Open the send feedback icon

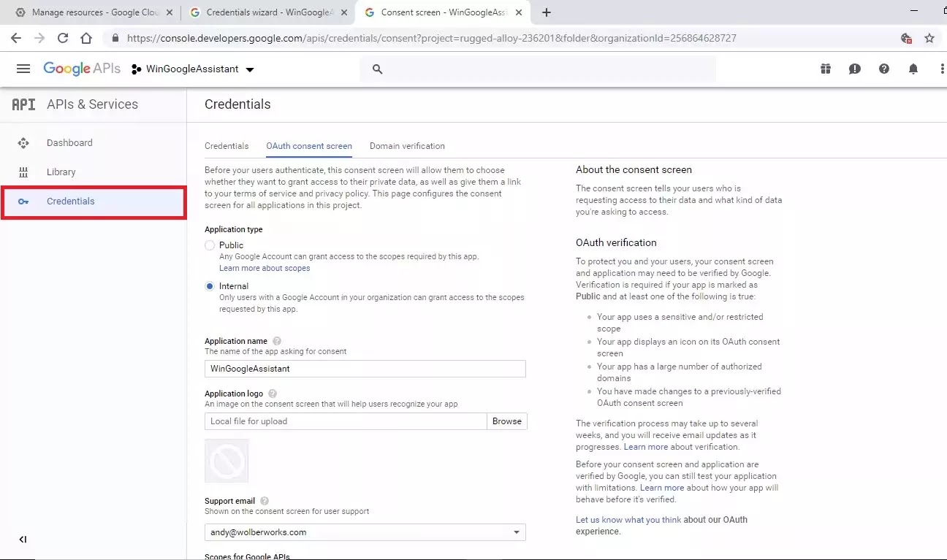click(855, 69)
